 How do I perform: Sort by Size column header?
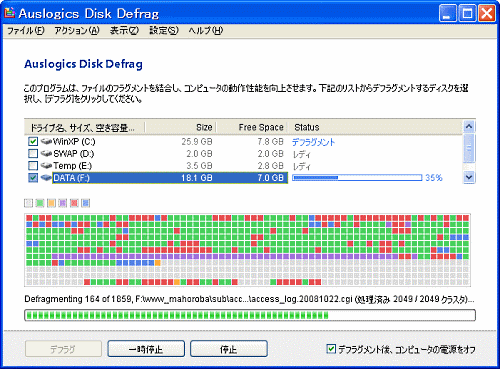click(181, 127)
